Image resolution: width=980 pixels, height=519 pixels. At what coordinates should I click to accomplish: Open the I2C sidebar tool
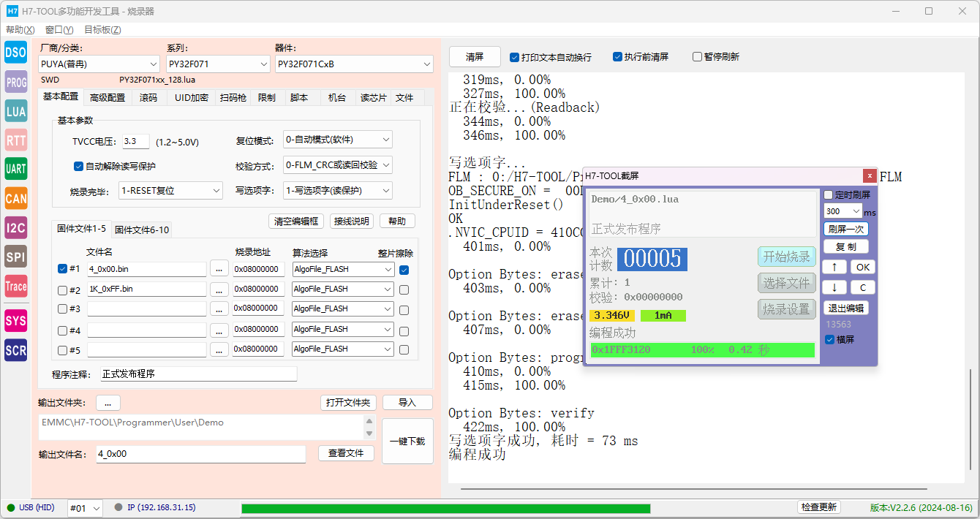coord(16,227)
